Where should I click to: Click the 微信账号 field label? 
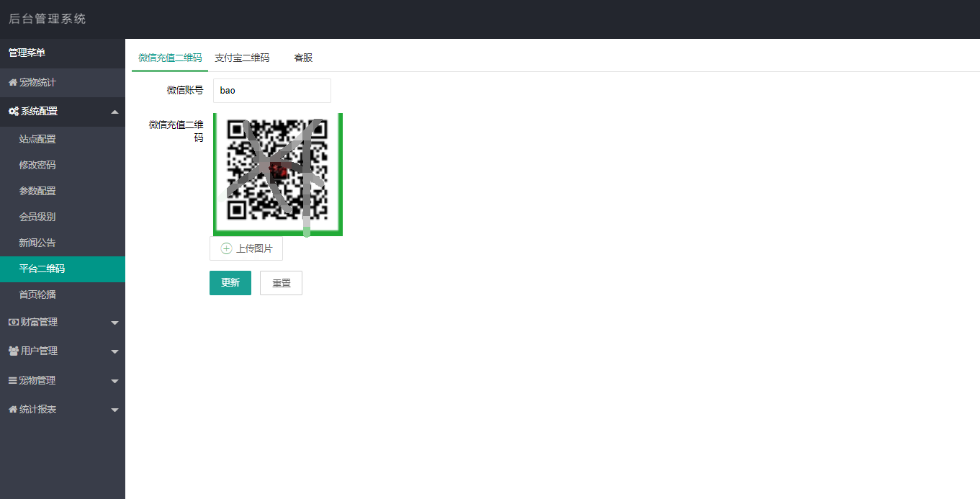[185, 91]
